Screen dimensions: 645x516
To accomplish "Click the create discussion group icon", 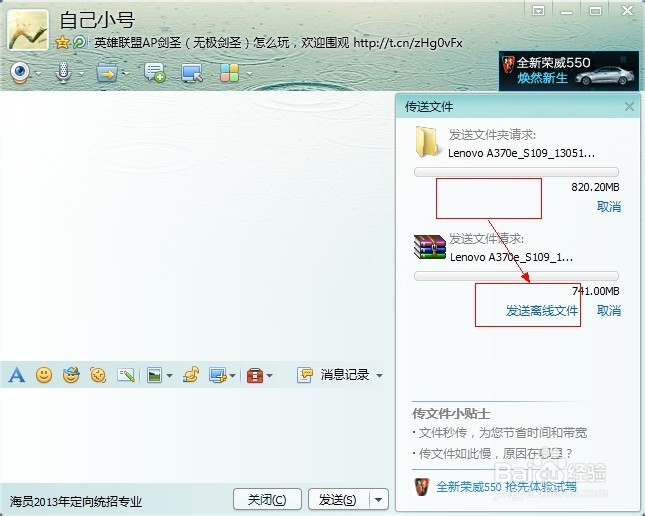I will click(155, 72).
